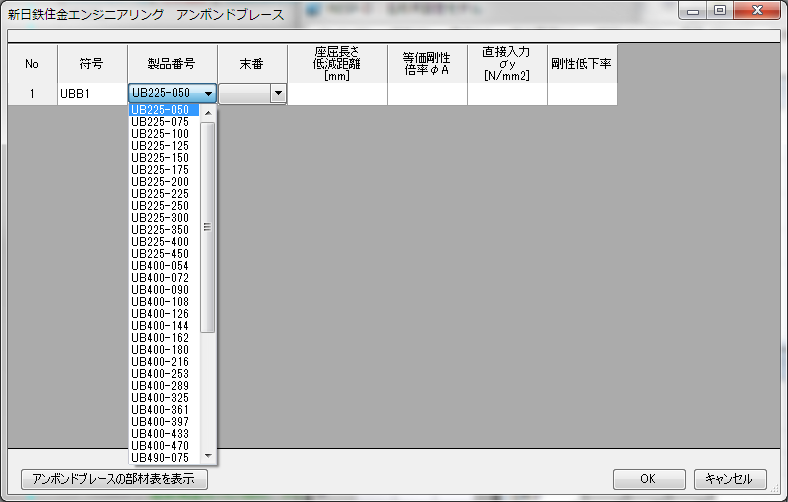Select UB225-050 in the dropdown list
The width and height of the screenshot is (788, 502).
(164, 110)
